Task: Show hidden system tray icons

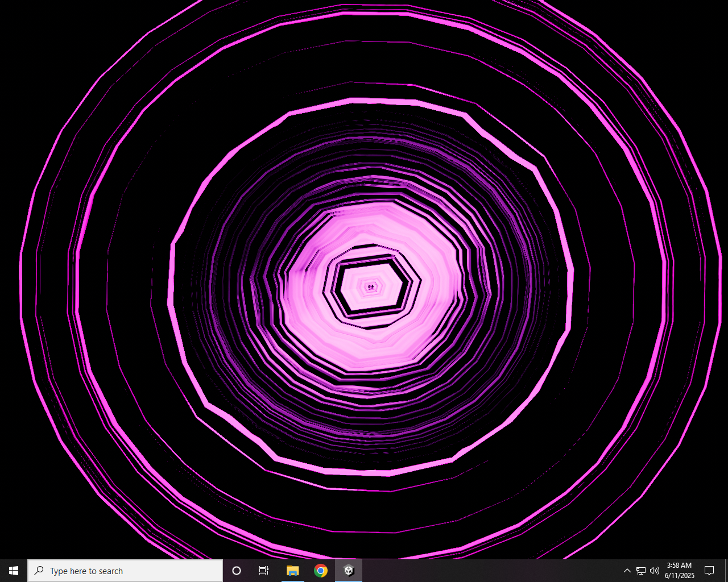Action: (627, 571)
